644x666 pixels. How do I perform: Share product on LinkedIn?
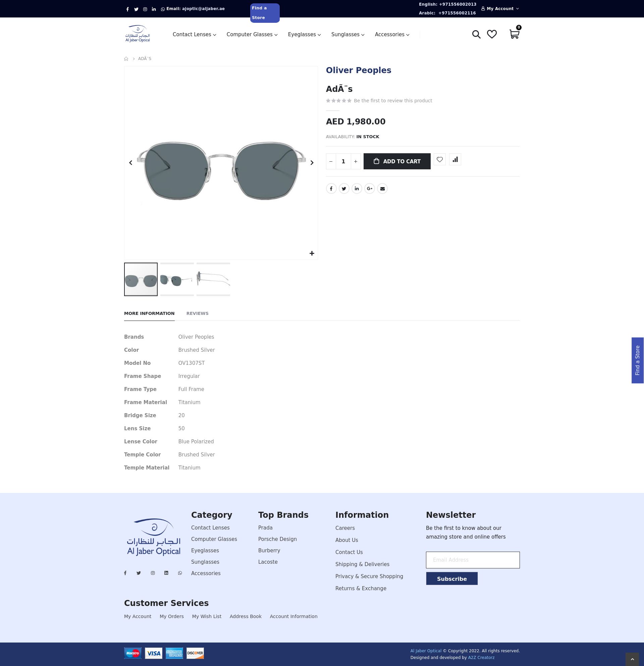click(357, 188)
